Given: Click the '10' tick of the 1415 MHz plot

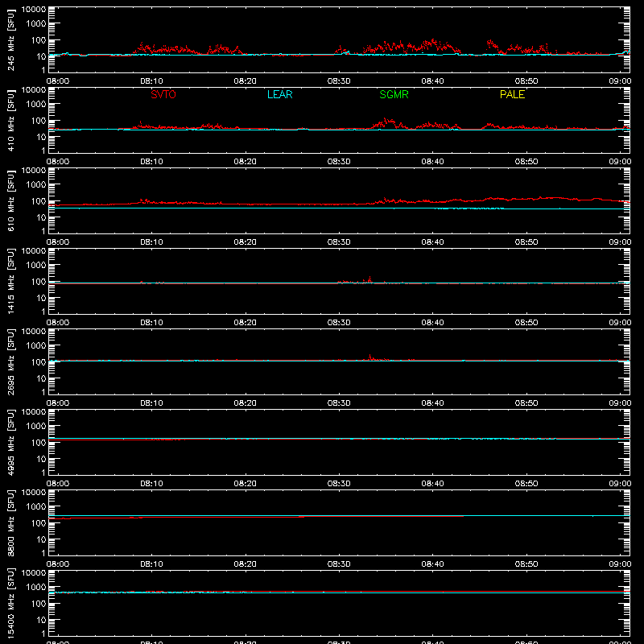Looking at the screenshot, I should pyautogui.click(x=42, y=298).
